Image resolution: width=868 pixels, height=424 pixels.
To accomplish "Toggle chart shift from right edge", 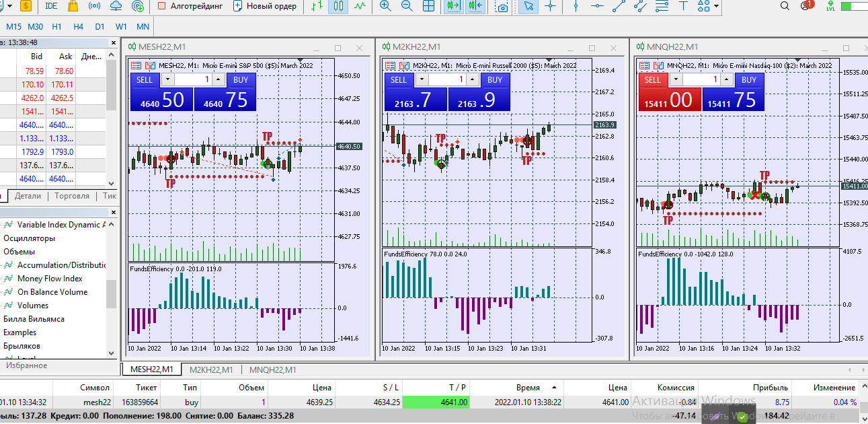I will coord(475,6).
